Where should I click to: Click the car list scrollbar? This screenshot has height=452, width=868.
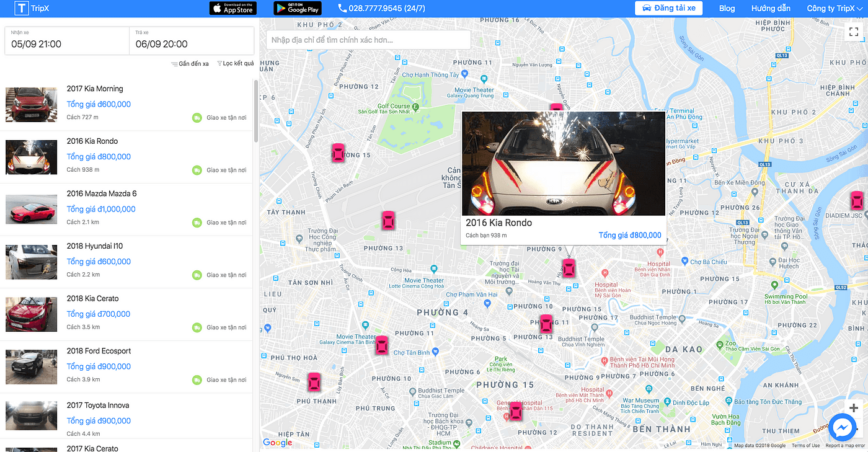(x=256, y=111)
